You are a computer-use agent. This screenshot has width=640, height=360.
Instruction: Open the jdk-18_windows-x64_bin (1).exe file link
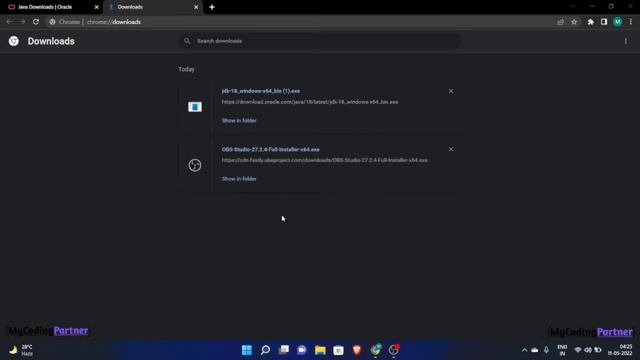pyautogui.click(x=261, y=91)
